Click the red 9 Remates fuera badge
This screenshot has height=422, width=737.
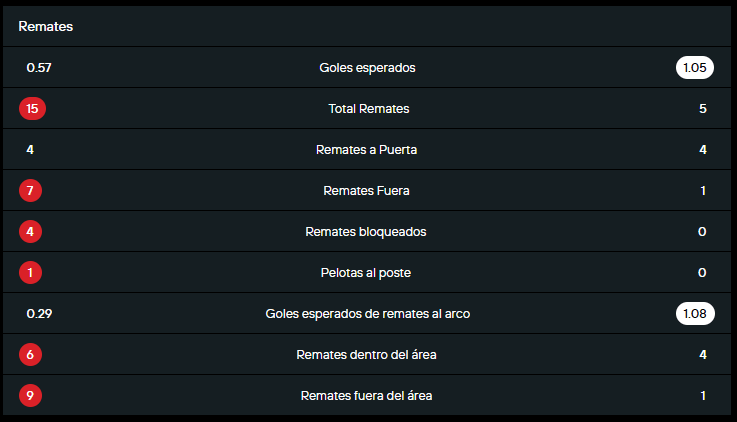tap(31, 395)
